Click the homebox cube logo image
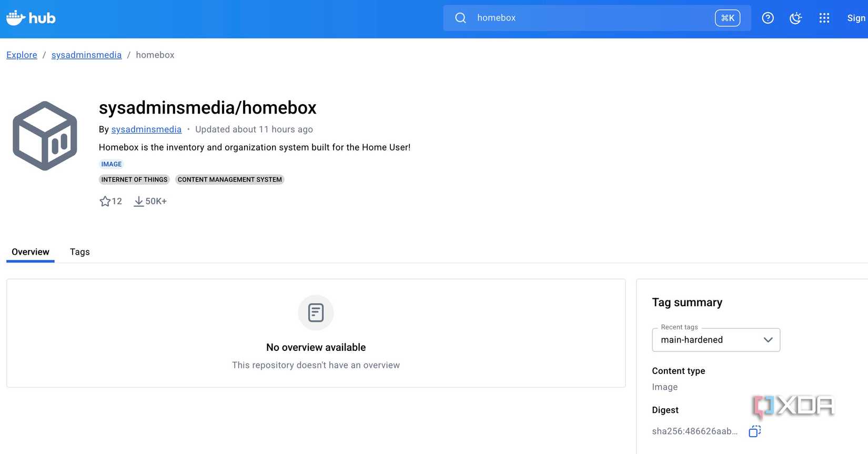 pos(45,136)
